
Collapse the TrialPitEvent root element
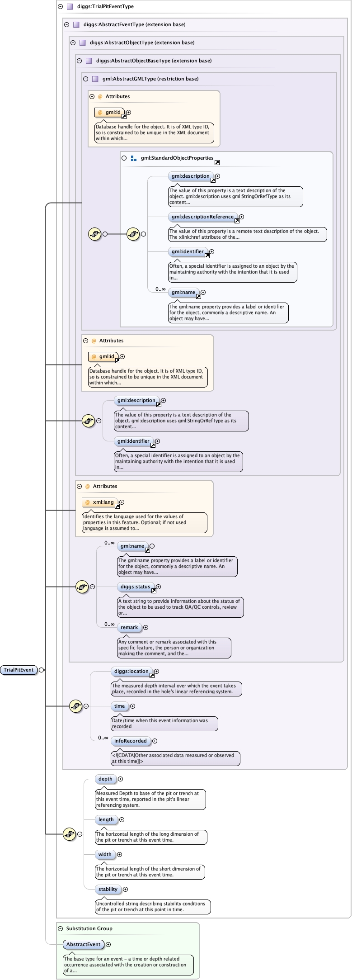[42, 670]
